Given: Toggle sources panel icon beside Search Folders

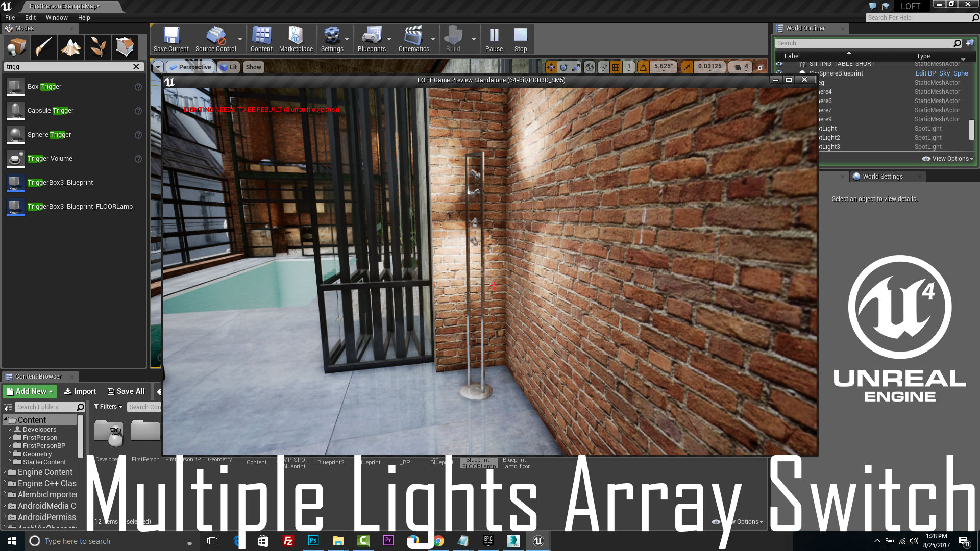Looking at the screenshot, I should 8,407.
